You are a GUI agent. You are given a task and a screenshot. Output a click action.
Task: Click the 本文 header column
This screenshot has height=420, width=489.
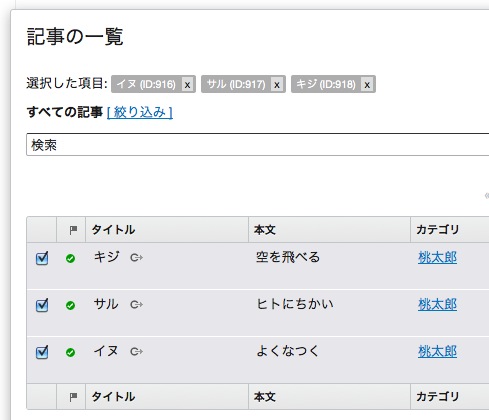point(265,230)
